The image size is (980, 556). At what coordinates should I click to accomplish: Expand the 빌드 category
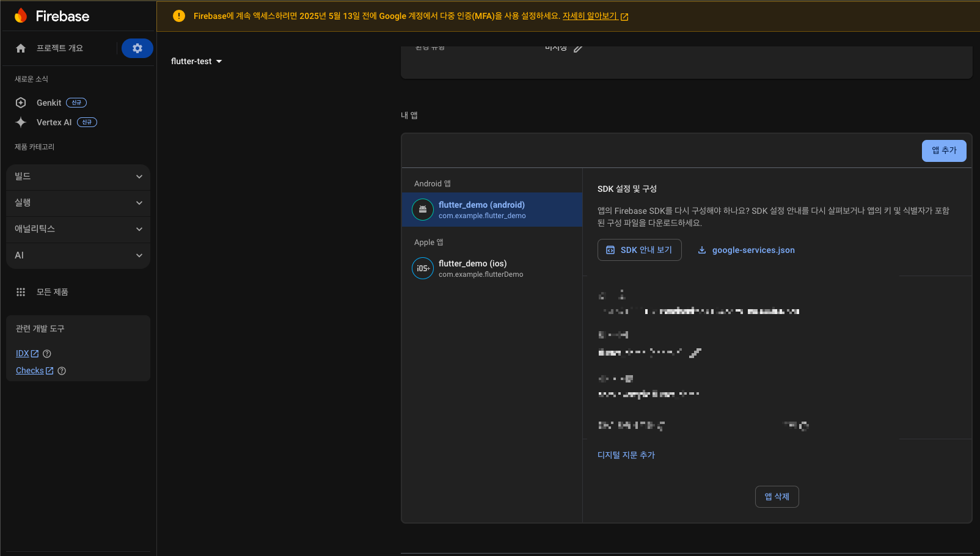click(78, 177)
